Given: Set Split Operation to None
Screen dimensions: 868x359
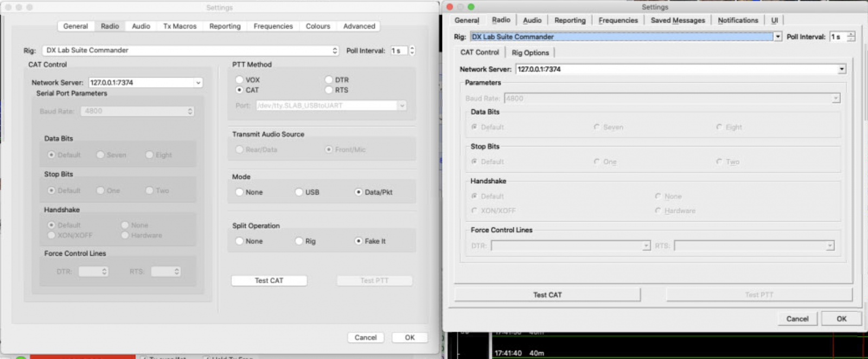Looking at the screenshot, I should click(239, 241).
